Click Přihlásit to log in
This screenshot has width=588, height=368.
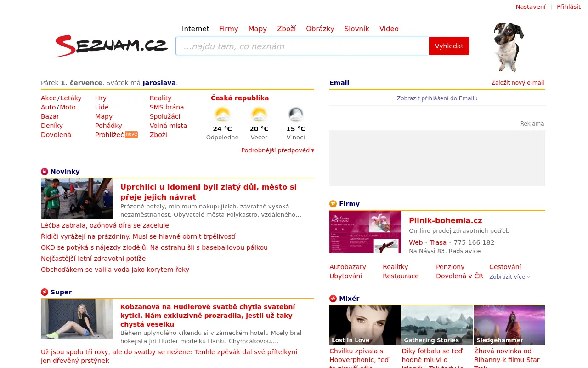[x=569, y=6]
